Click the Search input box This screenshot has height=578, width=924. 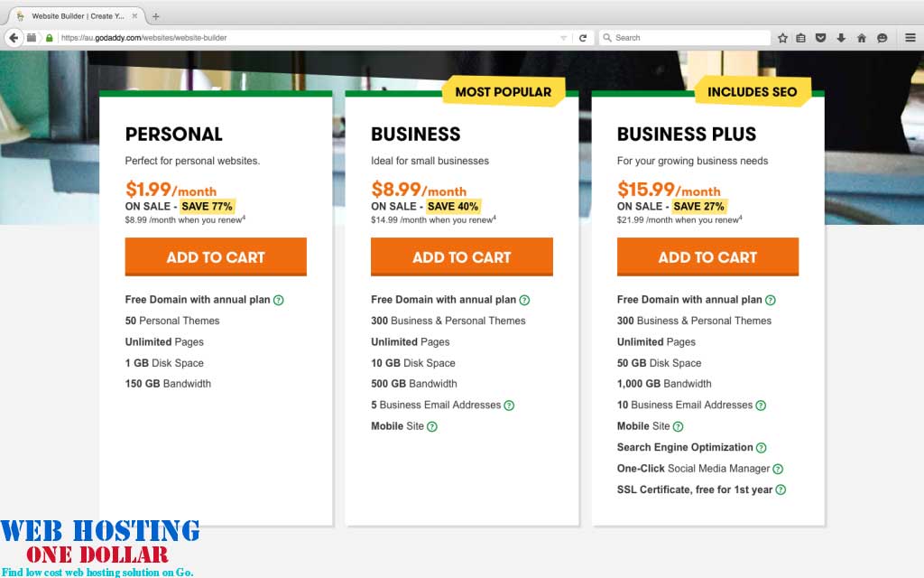[x=685, y=38]
